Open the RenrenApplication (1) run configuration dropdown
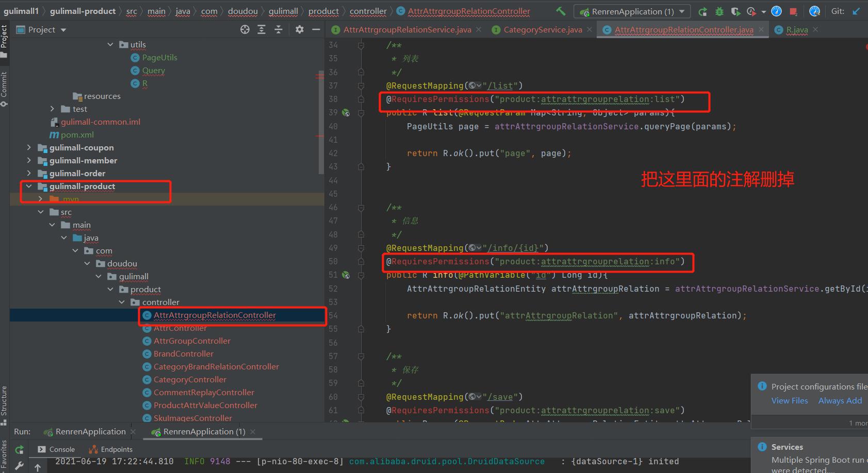This screenshot has width=868, height=473. (x=632, y=11)
